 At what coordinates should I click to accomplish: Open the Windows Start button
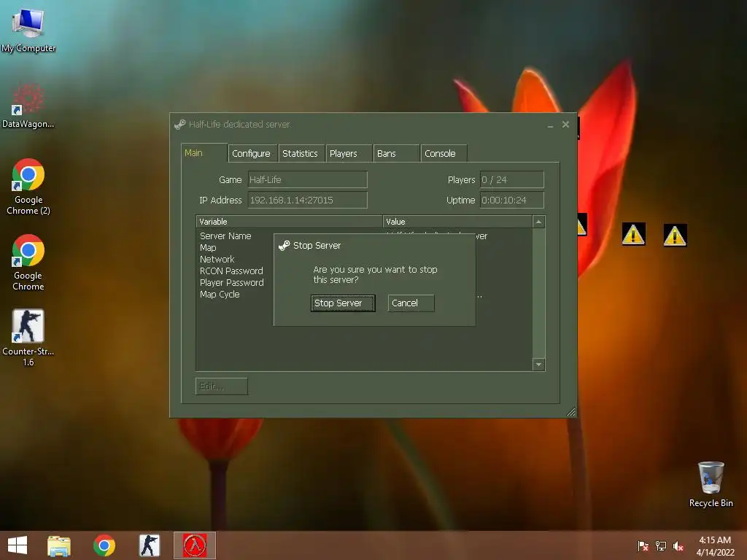18,545
